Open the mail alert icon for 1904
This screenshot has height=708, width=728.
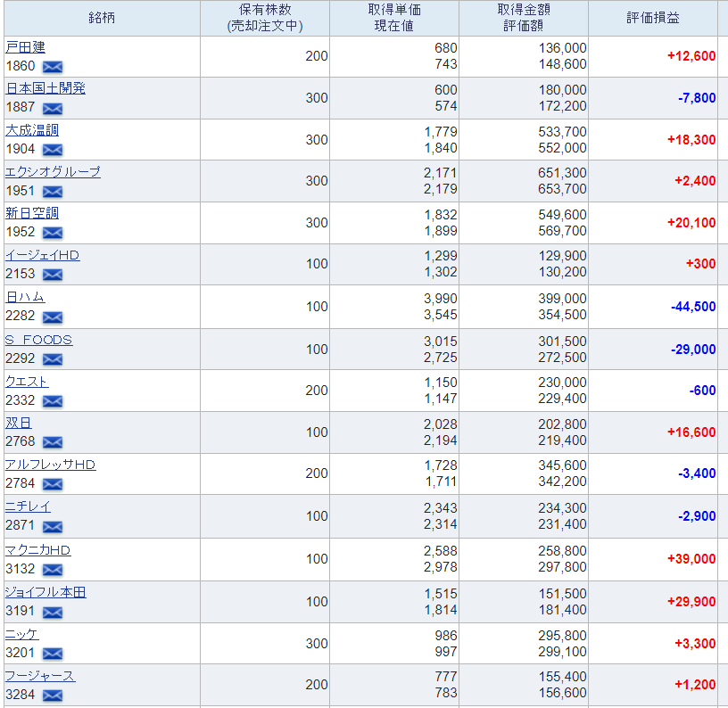click(x=53, y=150)
